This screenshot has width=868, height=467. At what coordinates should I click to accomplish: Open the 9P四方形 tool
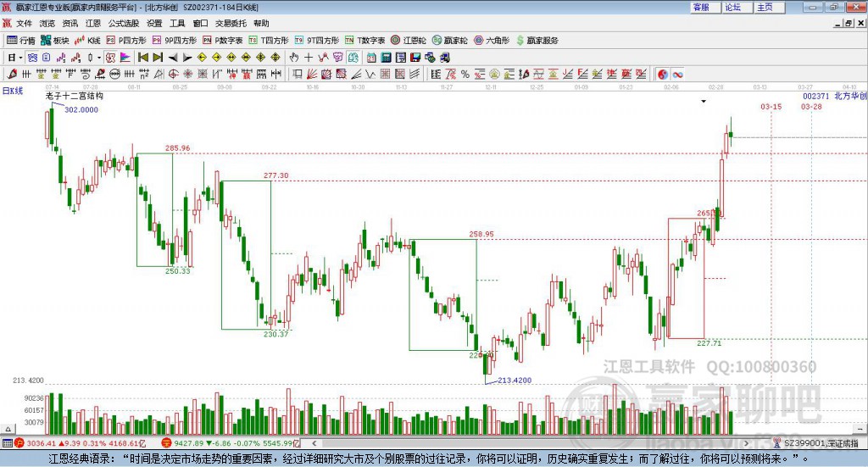click(x=175, y=41)
